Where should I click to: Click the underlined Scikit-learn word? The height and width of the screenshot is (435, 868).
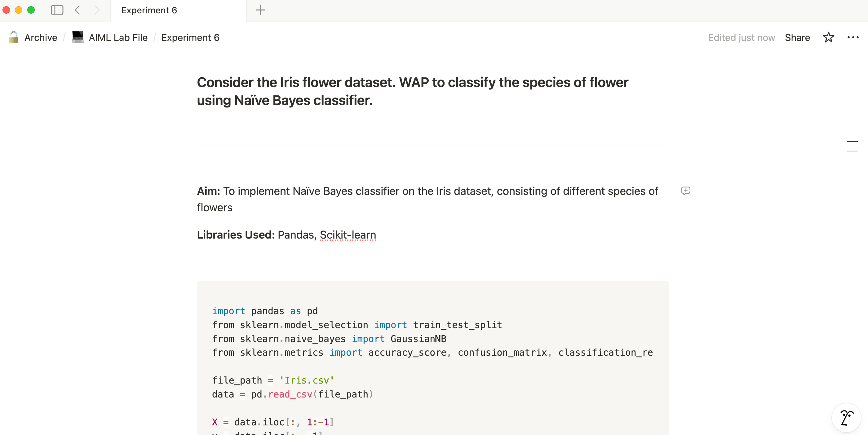[x=348, y=235]
